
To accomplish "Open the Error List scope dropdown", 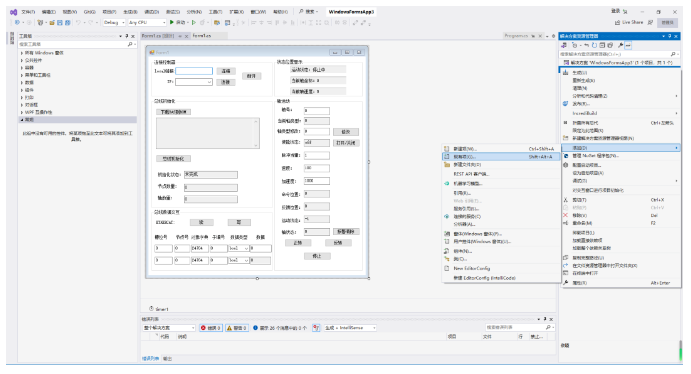I will coord(169,328).
